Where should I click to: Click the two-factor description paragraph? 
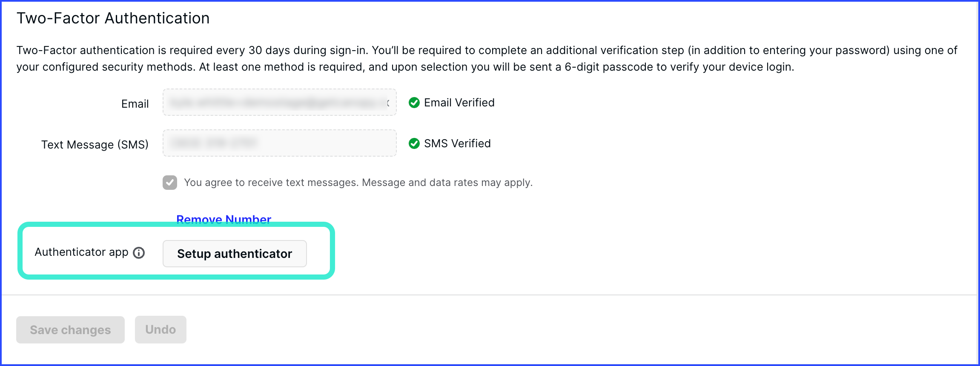[487, 58]
